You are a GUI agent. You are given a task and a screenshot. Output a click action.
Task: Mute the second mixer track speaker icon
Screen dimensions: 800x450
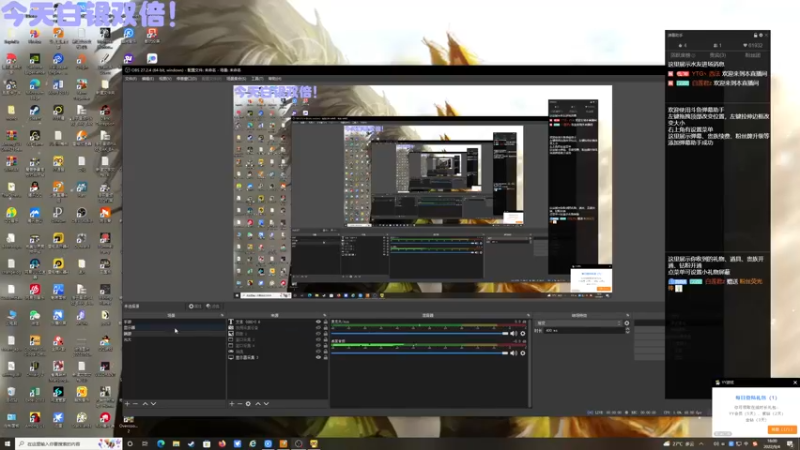click(x=513, y=353)
